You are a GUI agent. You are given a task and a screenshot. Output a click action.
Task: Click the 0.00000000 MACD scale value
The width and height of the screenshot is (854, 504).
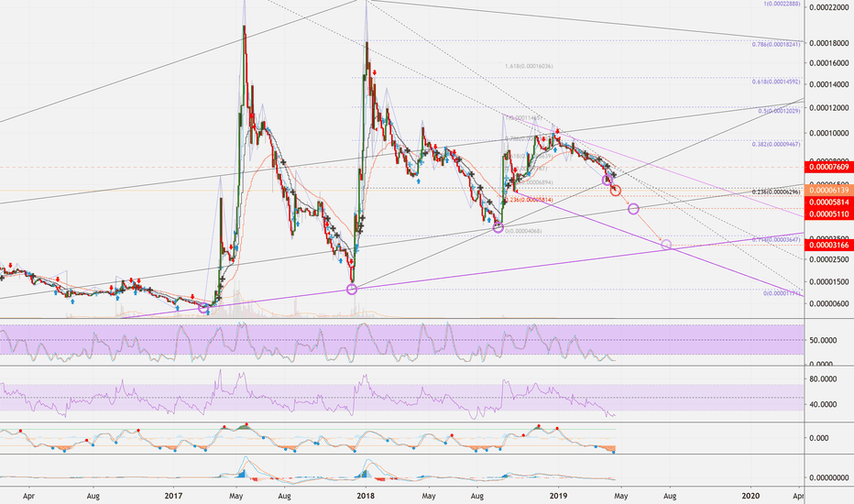pyautogui.click(x=829, y=477)
